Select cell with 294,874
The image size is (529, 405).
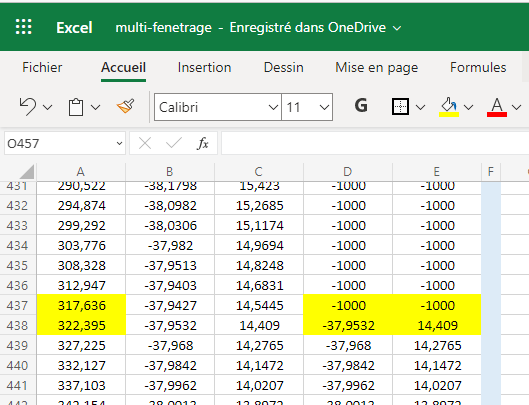tap(81, 206)
